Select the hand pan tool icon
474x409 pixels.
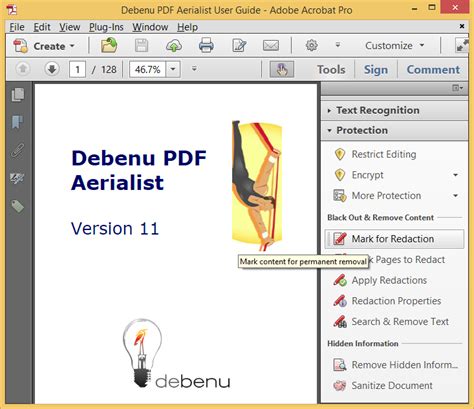pyautogui.click(x=282, y=69)
